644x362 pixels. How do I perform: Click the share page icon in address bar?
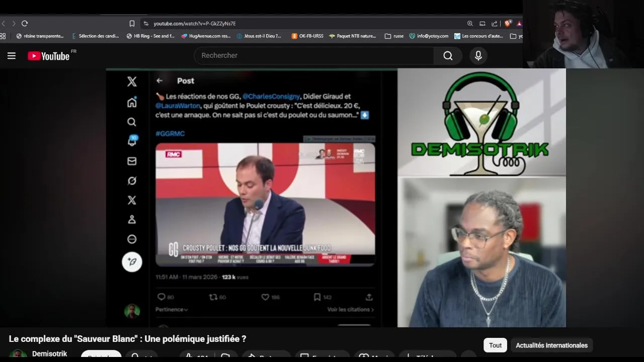[495, 24]
